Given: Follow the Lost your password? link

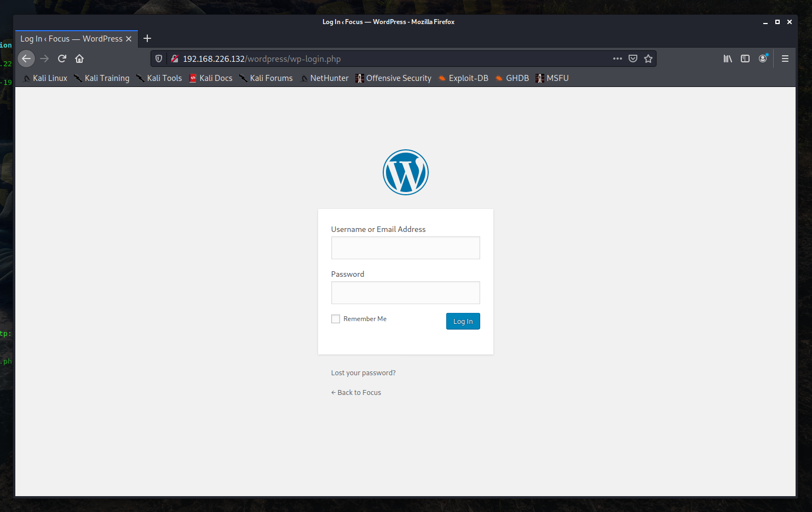Looking at the screenshot, I should point(364,373).
